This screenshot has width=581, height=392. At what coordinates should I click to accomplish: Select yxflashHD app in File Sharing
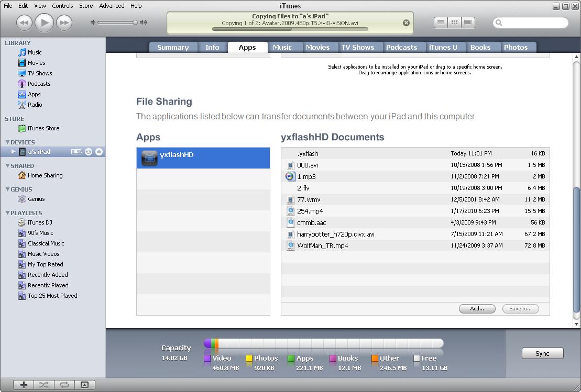click(x=203, y=158)
